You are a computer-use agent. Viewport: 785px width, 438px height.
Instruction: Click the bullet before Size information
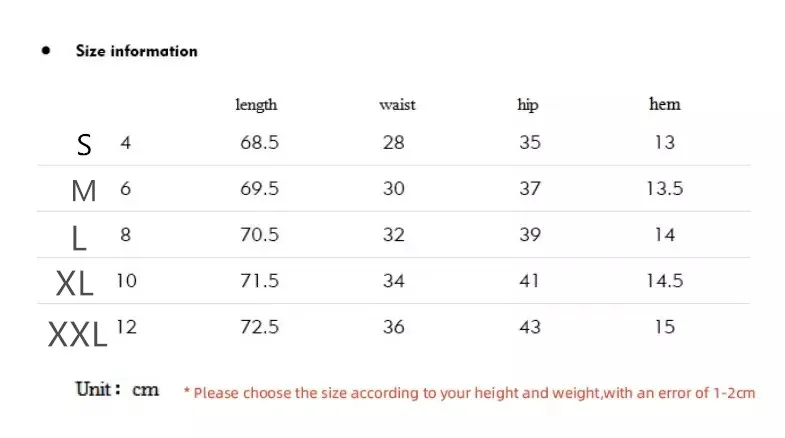point(47,51)
